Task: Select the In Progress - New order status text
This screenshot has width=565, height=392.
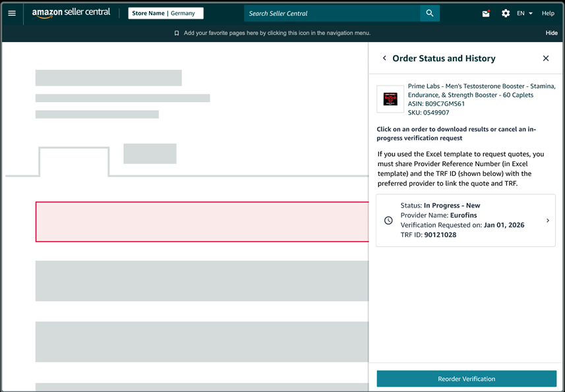Action: [452, 206]
